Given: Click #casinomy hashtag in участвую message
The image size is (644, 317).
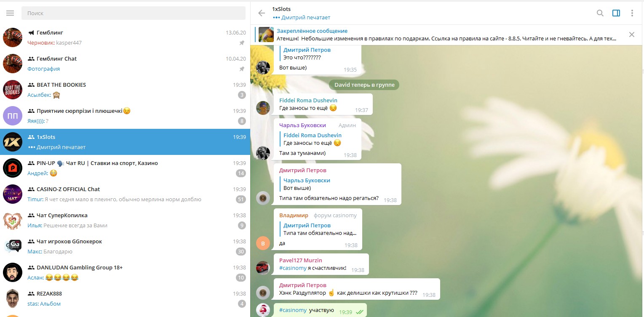Looking at the screenshot, I should [x=293, y=310].
